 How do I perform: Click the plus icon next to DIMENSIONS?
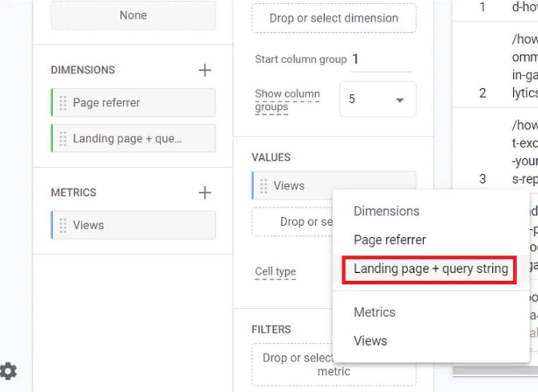205,70
